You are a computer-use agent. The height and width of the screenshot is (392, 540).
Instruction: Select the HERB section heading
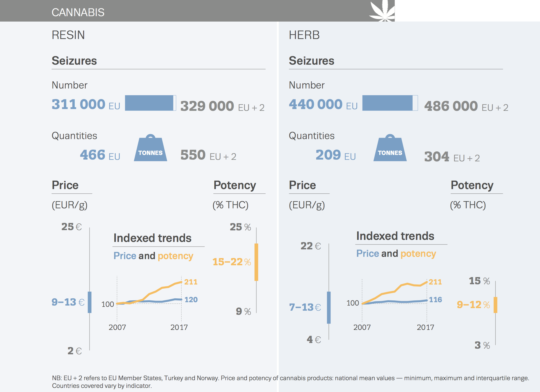[x=304, y=35]
